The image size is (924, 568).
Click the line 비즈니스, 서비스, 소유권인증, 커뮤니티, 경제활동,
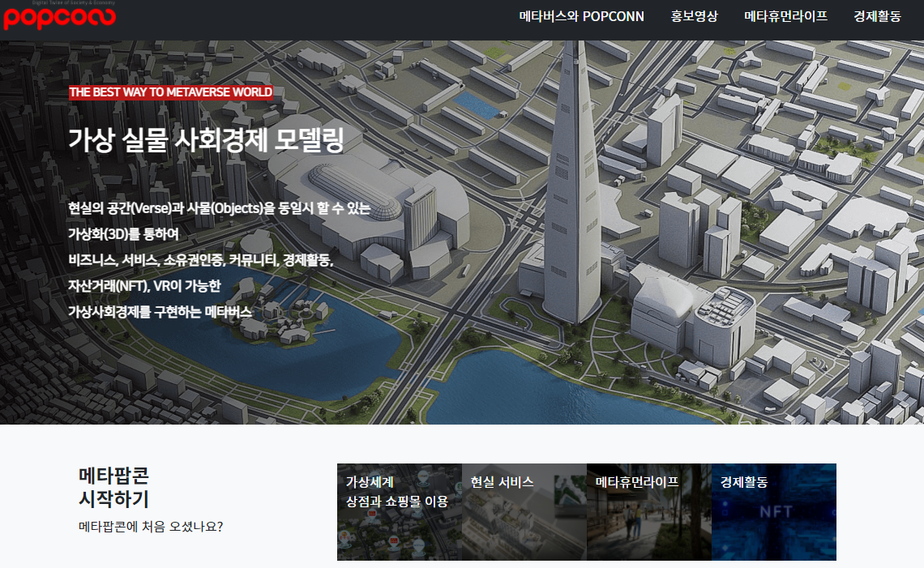coord(201,260)
